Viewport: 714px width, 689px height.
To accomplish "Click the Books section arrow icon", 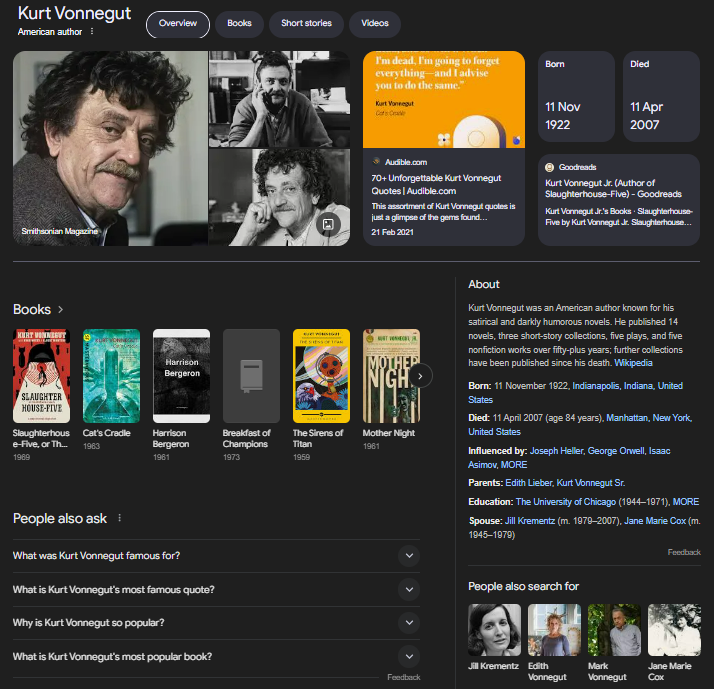I will click(x=61, y=310).
